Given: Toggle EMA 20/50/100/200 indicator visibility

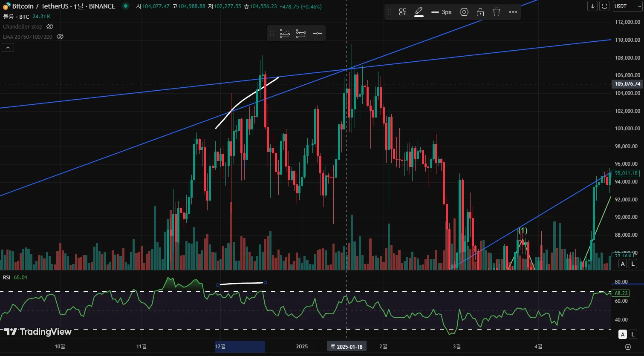Looking at the screenshot, I should [60, 37].
